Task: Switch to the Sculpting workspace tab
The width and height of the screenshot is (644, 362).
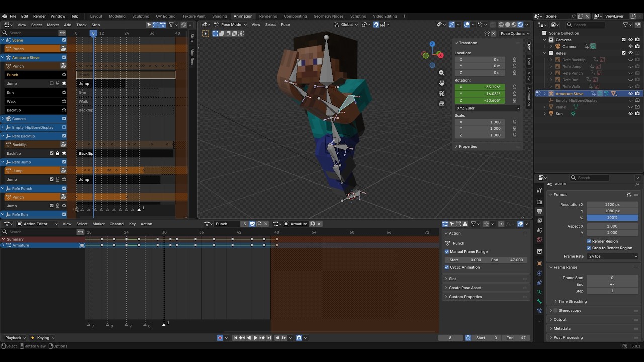Action: [141, 16]
